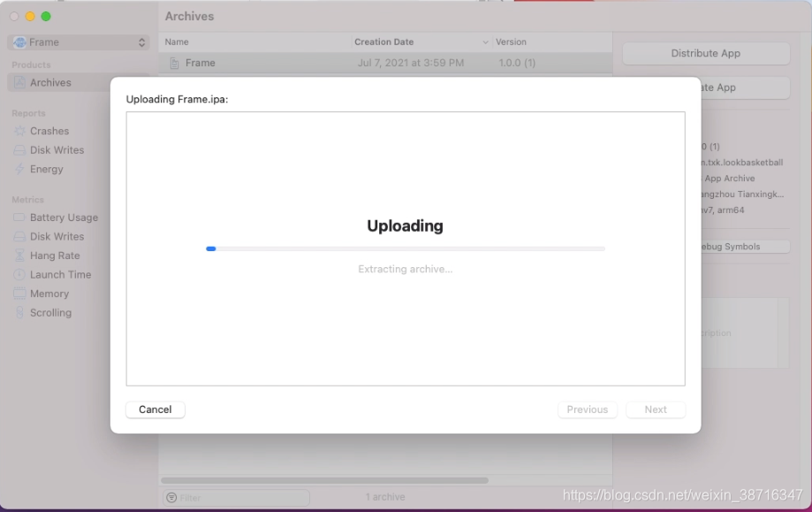Click version 1.0.0 (1) cell
Screen dimensions: 812x512
click(517, 63)
